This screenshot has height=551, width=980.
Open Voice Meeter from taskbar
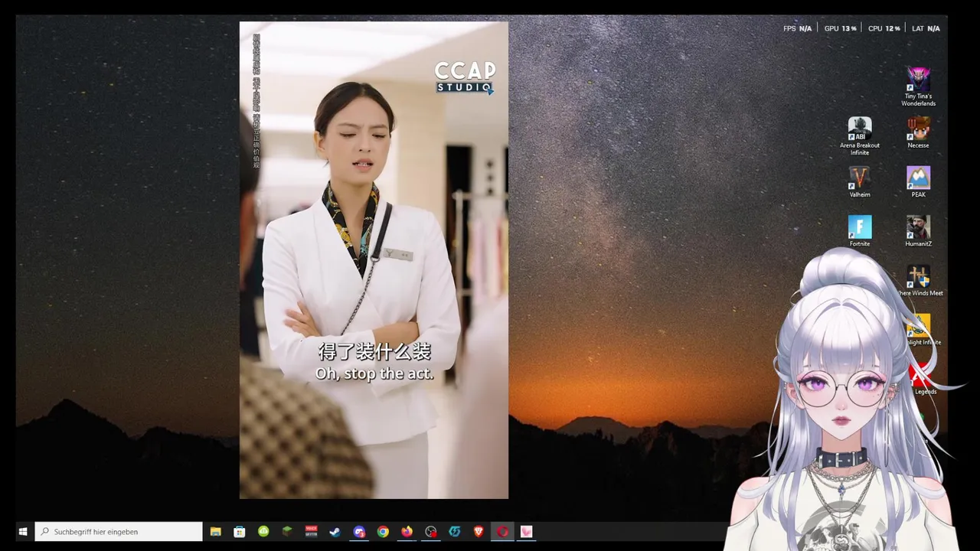311,531
